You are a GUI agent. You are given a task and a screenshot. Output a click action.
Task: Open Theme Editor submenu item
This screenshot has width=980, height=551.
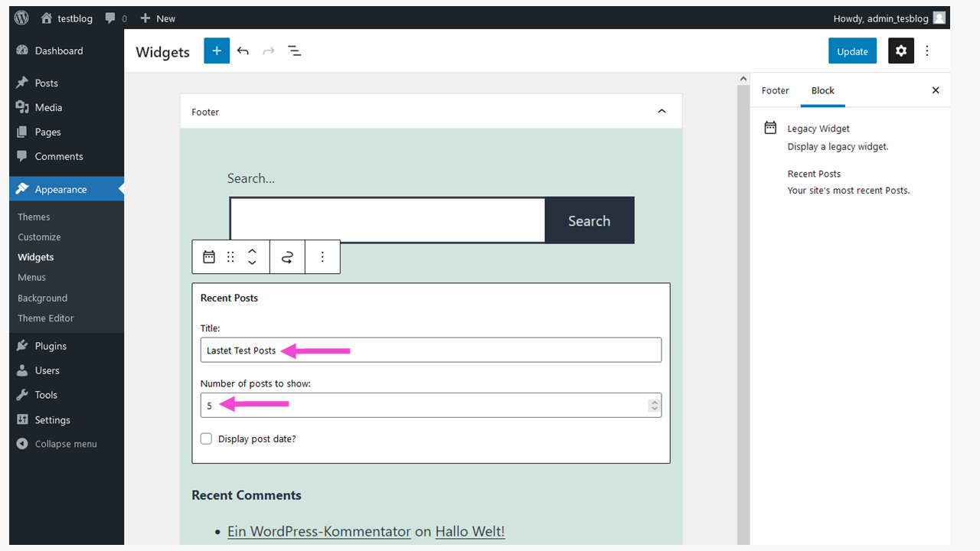[x=46, y=318]
